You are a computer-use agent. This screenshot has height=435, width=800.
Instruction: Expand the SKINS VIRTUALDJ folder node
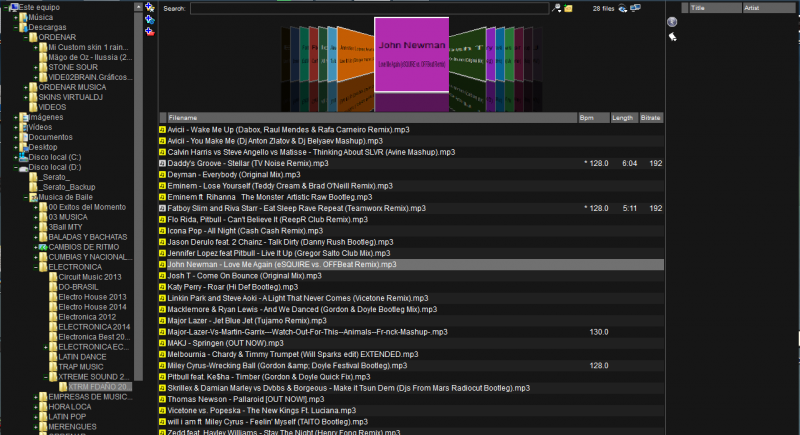(26, 97)
